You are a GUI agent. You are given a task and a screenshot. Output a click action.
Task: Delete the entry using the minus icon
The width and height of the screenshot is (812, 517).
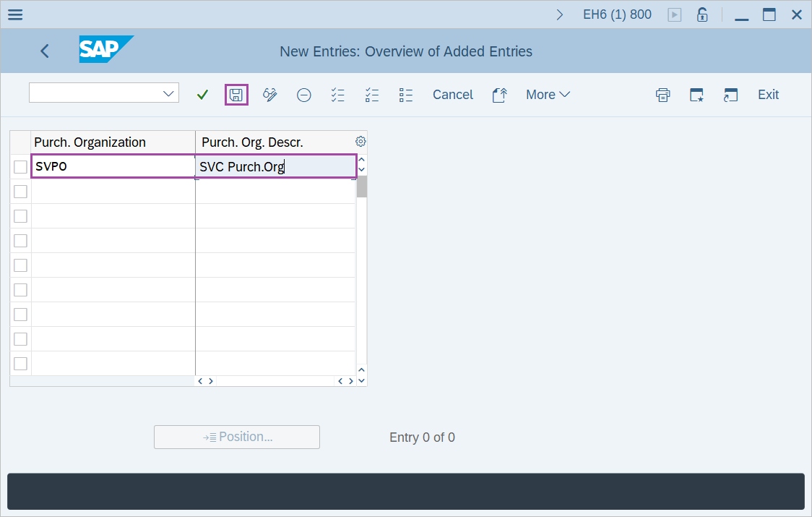[x=303, y=95]
